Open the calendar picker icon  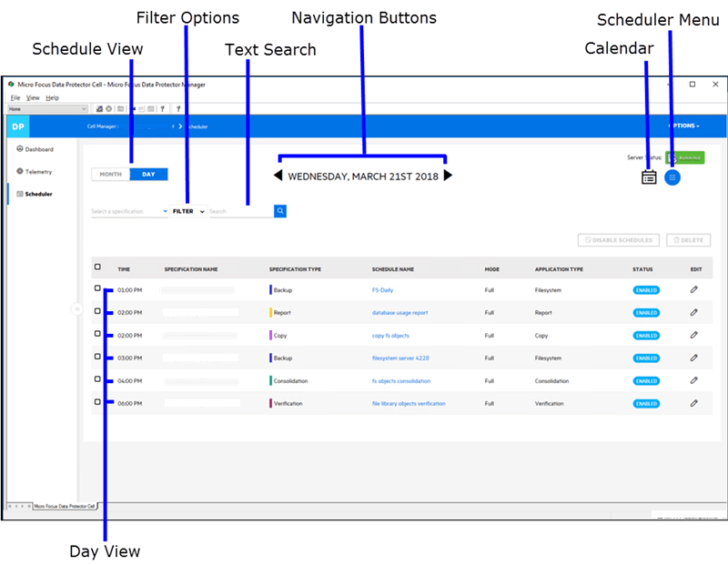point(649,177)
